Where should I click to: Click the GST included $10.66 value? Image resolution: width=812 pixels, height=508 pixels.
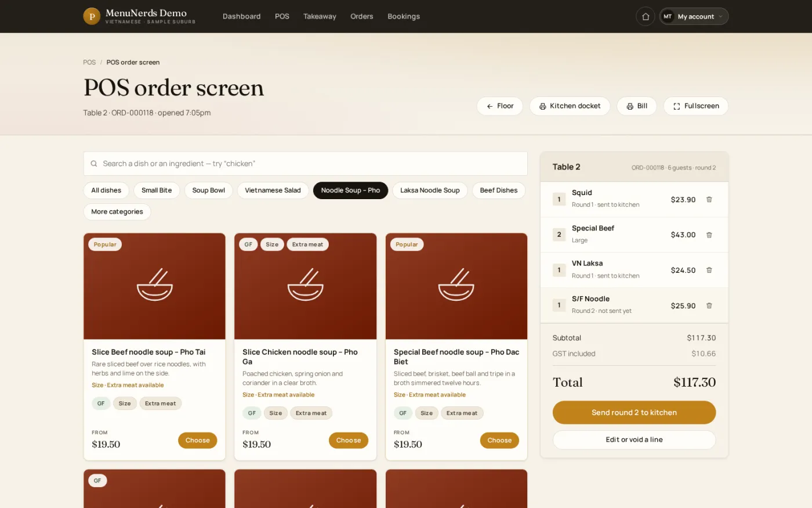coord(703,354)
